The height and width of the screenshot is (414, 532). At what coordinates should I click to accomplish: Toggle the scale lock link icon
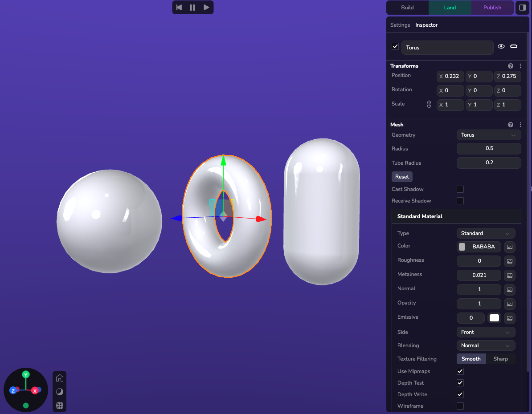pos(429,104)
